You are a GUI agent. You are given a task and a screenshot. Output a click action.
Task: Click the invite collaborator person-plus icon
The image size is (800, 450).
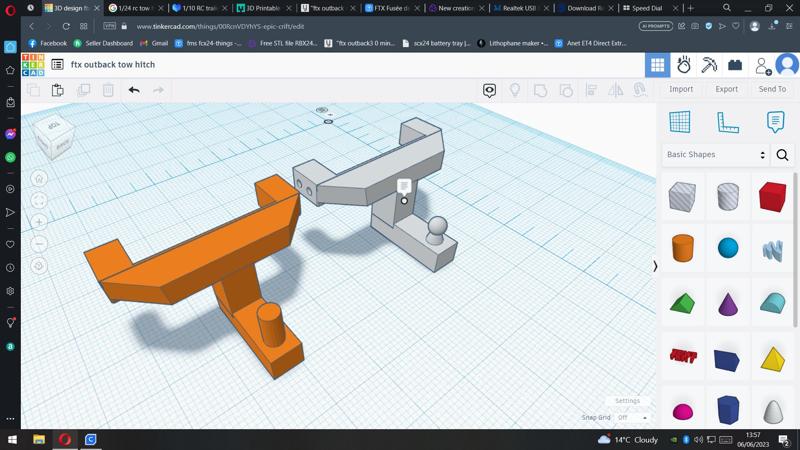763,66
